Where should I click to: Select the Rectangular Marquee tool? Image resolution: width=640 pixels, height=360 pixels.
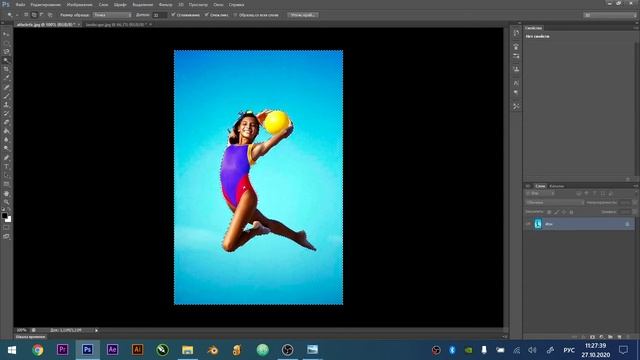[6, 43]
